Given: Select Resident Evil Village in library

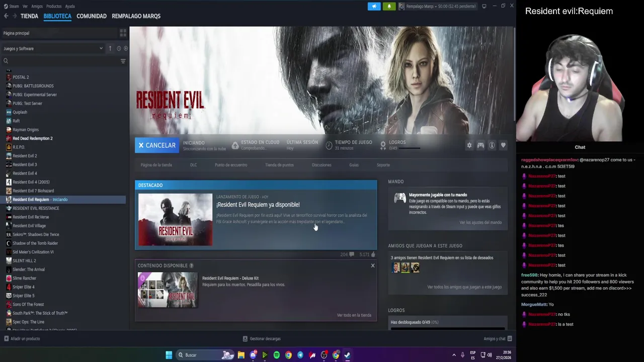Looking at the screenshot, I should (x=29, y=226).
